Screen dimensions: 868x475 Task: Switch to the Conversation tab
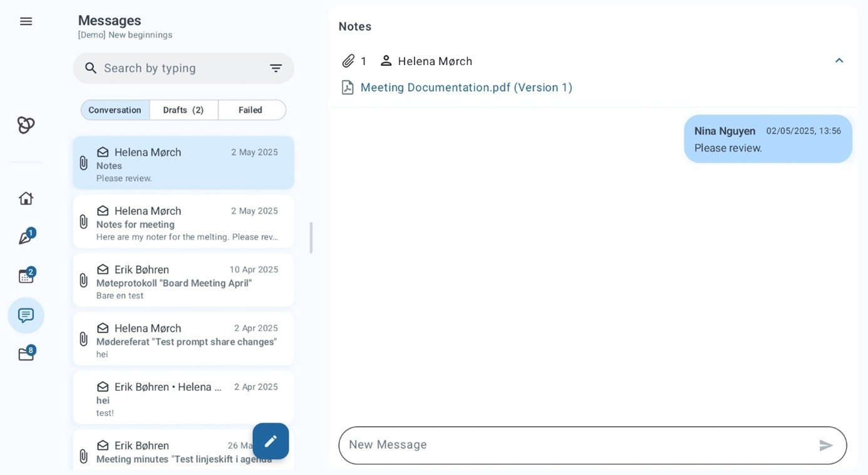point(115,110)
